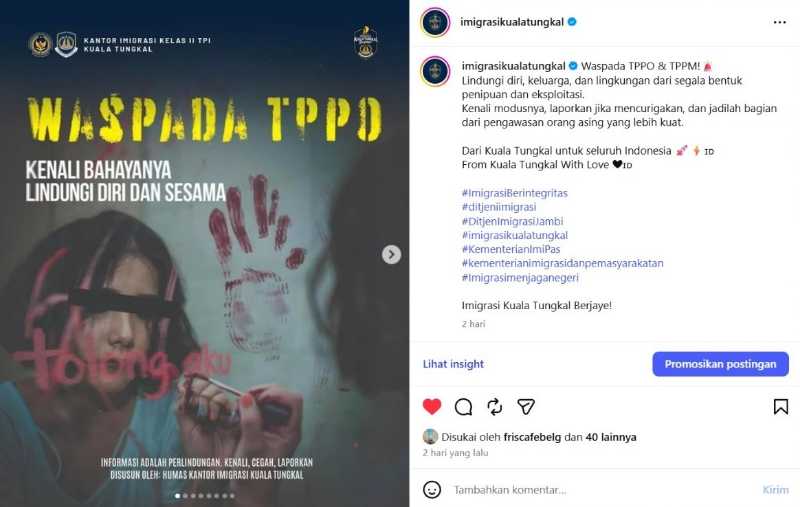This screenshot has height=507, width=800.
Task: Focus the Tambahkan komentar input field
Action: pos(602,490)
